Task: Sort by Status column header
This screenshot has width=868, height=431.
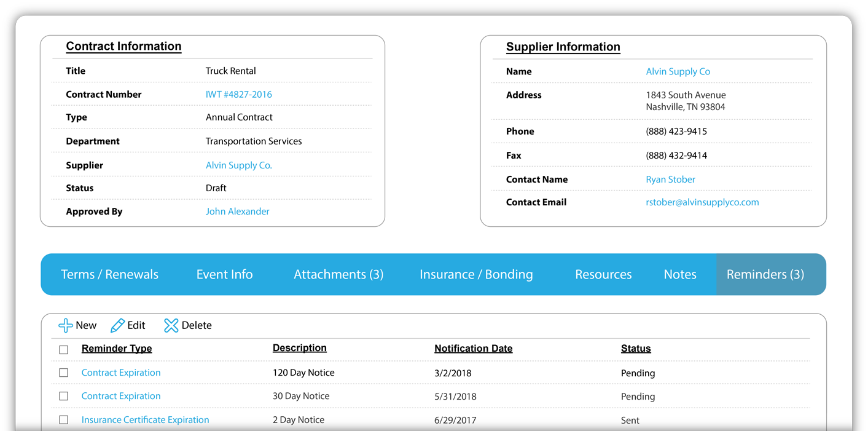Action: [636, 349]
